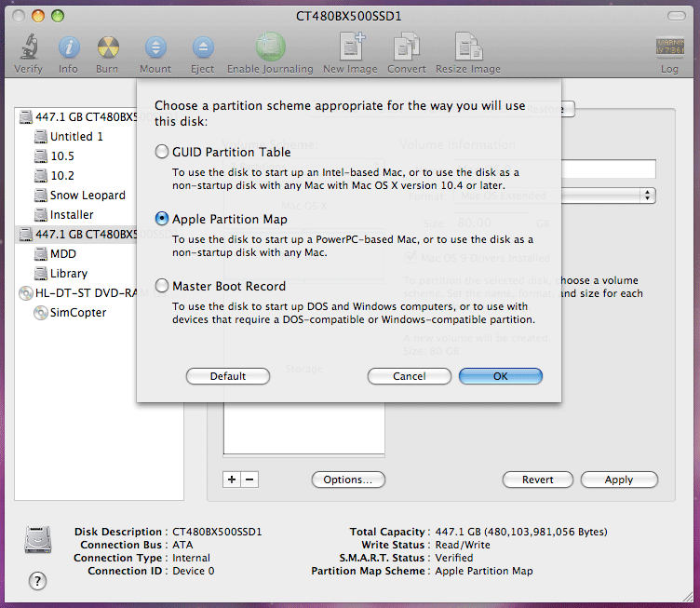
Task: Remove a partition with the minus button
Action: [x=249, y=480]
